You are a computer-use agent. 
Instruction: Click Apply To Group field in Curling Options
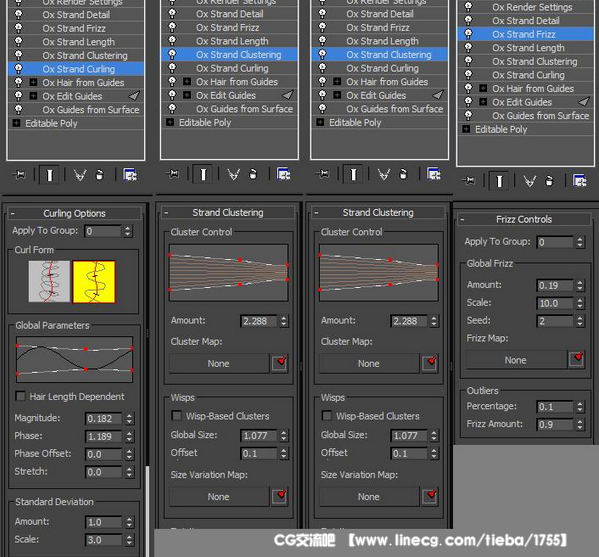pos(103,231)
